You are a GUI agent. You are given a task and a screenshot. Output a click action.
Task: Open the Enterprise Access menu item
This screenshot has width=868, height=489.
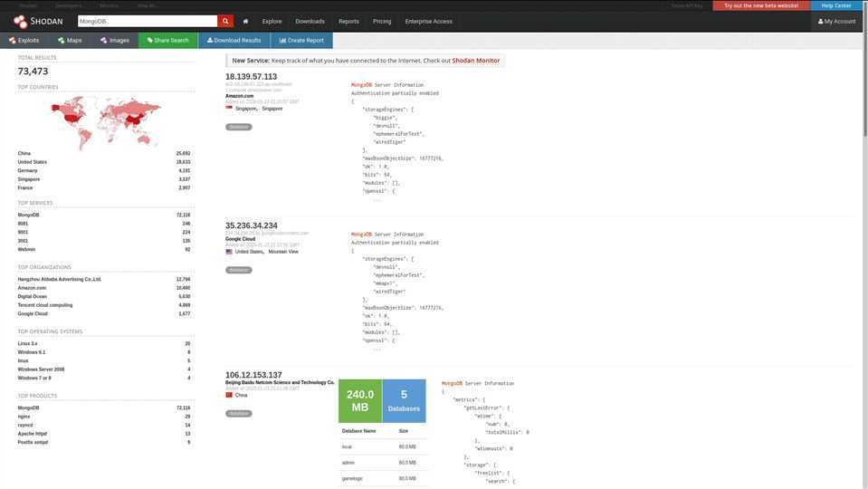click(x=428, y=21)
